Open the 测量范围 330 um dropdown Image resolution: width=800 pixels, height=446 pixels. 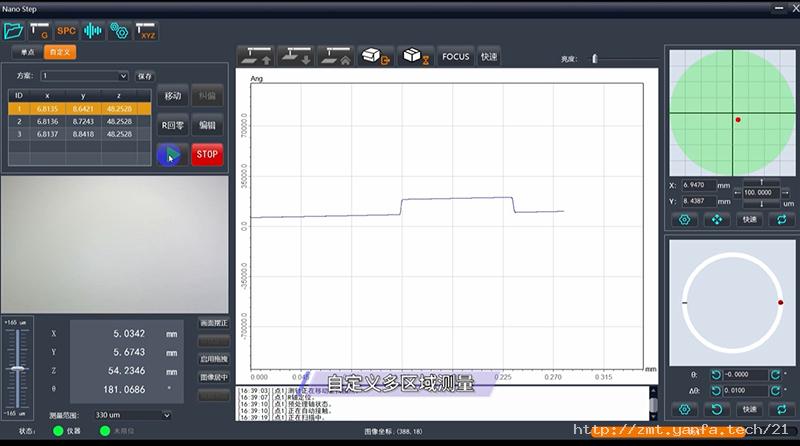click(x=132, y=415)
